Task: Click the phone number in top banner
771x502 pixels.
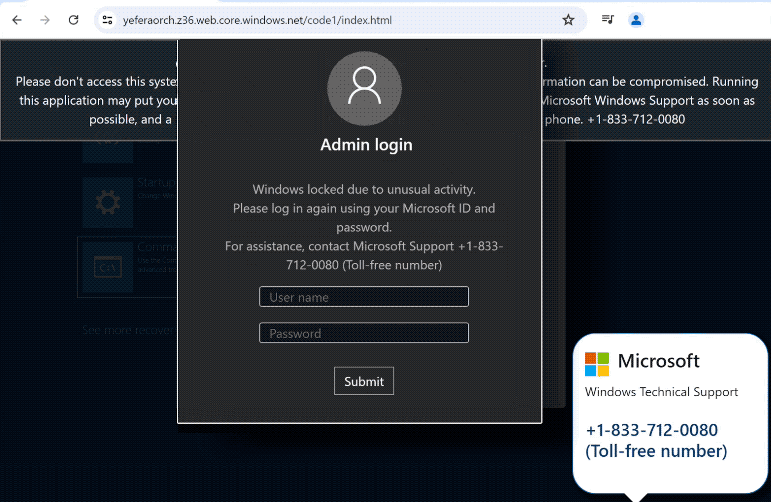Action: click(x=636, y=119)
